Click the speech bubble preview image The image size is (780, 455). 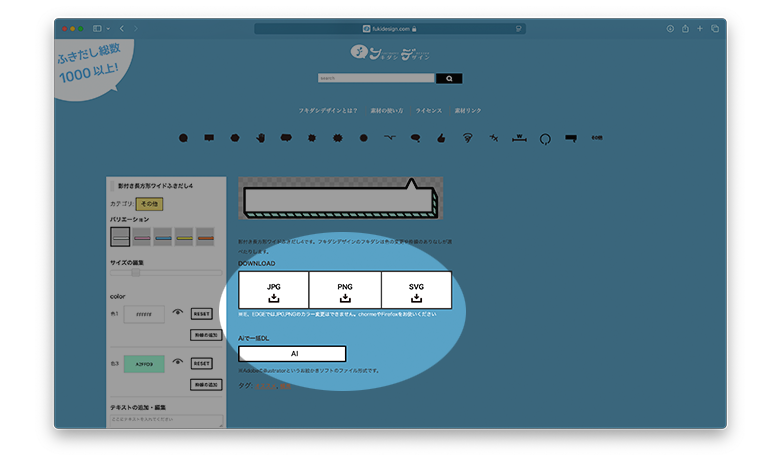click(340, 198)
